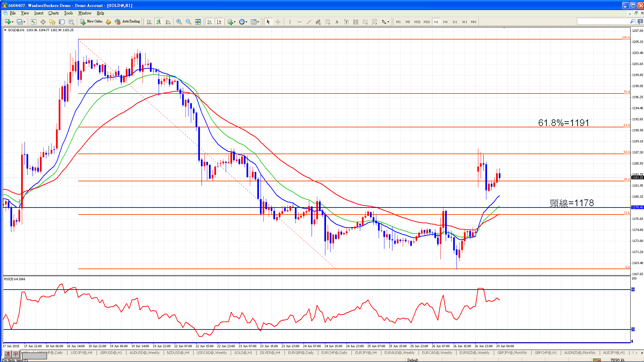Select the text label tool
This screenshot has height=362, width=644.
click(346, 22)
